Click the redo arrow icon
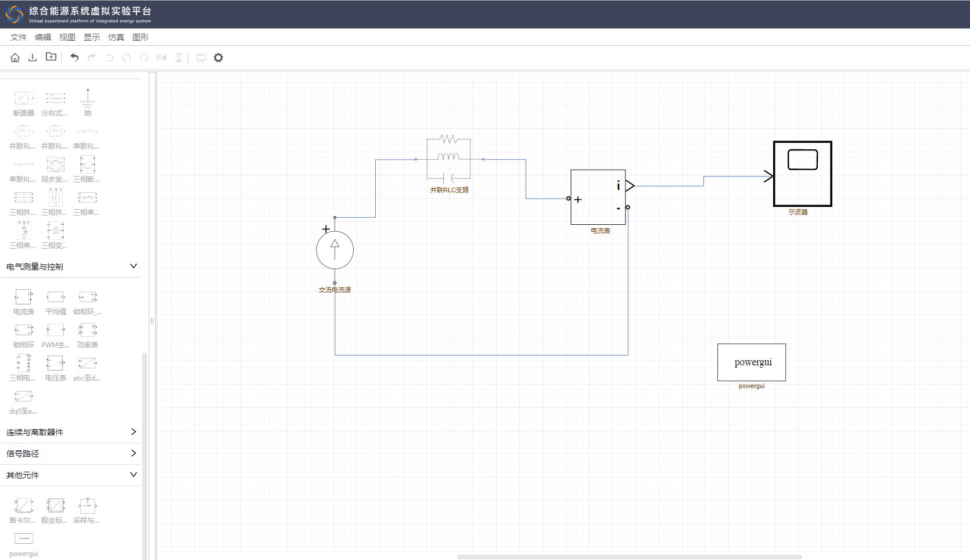Viewport: 970px width, 560px height. (x=92, y=58)
